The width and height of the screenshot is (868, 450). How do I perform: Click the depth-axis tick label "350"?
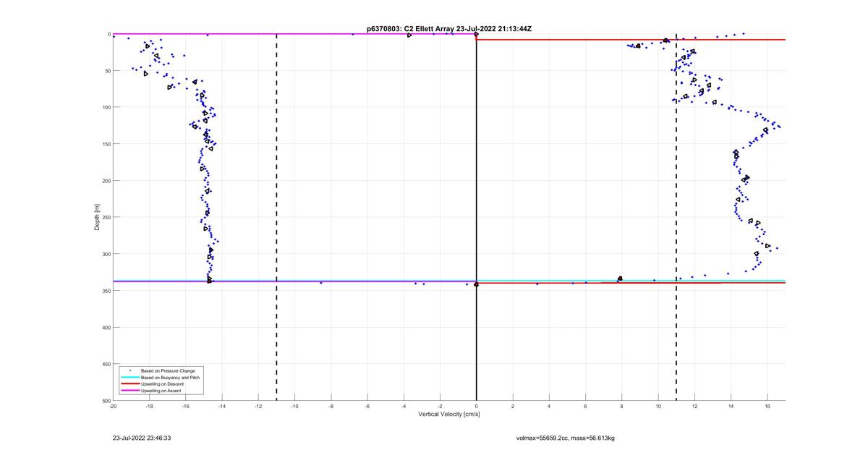coord(106,291)
